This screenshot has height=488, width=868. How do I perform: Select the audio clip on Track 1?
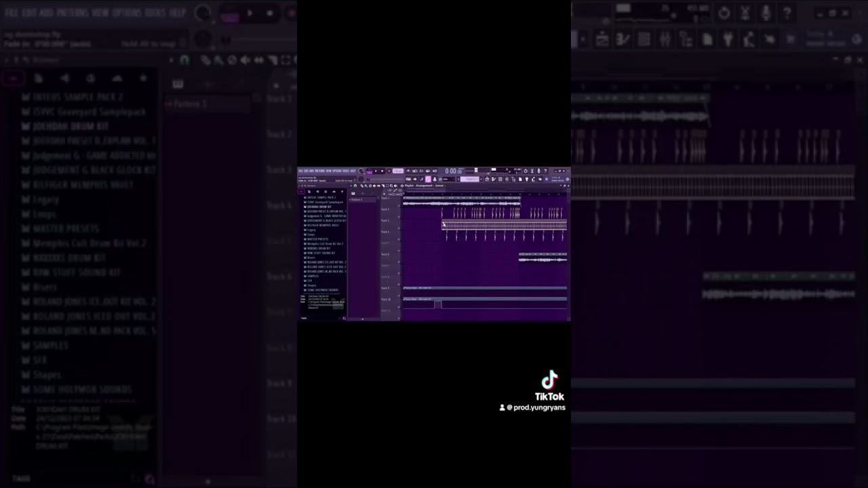(x=462, y=201)
